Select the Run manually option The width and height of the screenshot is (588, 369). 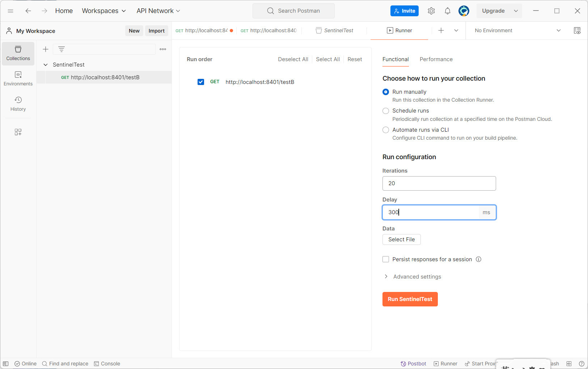pyautogui.click(x=386, y=92)
